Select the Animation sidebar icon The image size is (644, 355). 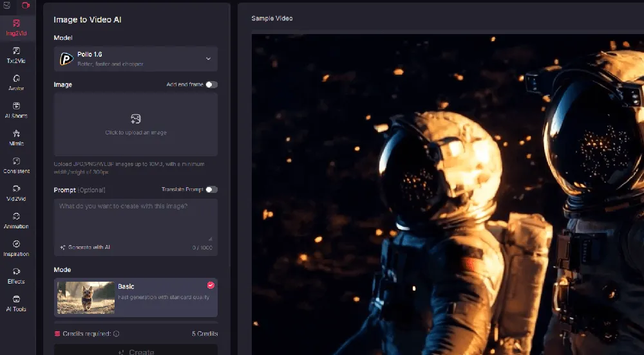[16, 221]
